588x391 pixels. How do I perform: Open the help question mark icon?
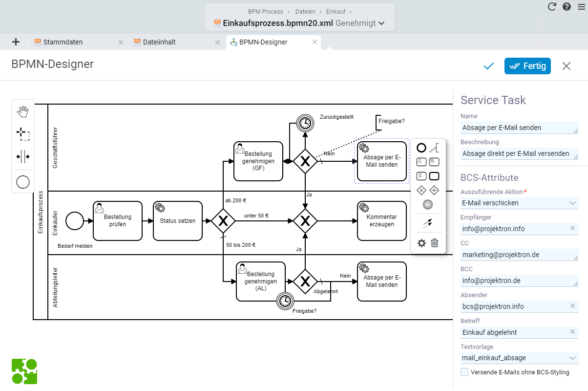(567, 7)
